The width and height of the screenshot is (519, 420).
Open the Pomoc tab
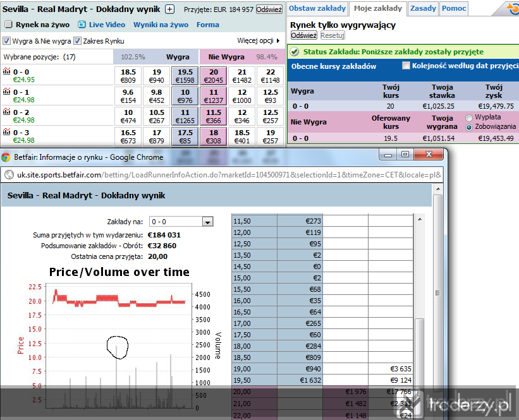454,8
